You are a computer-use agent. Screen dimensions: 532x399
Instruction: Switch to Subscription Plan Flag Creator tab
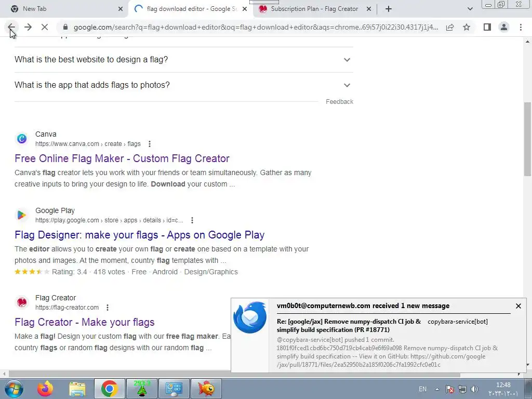(314, 9)
